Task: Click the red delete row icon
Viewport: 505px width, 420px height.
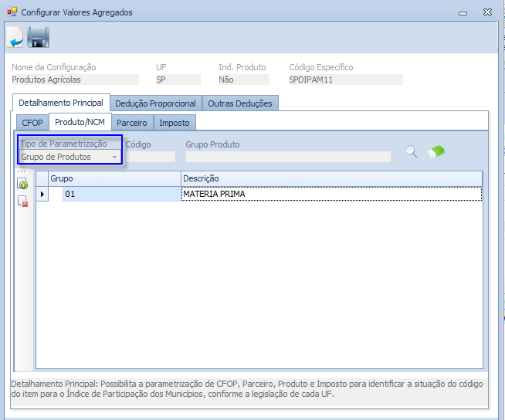Action: (x=22, y=202)
